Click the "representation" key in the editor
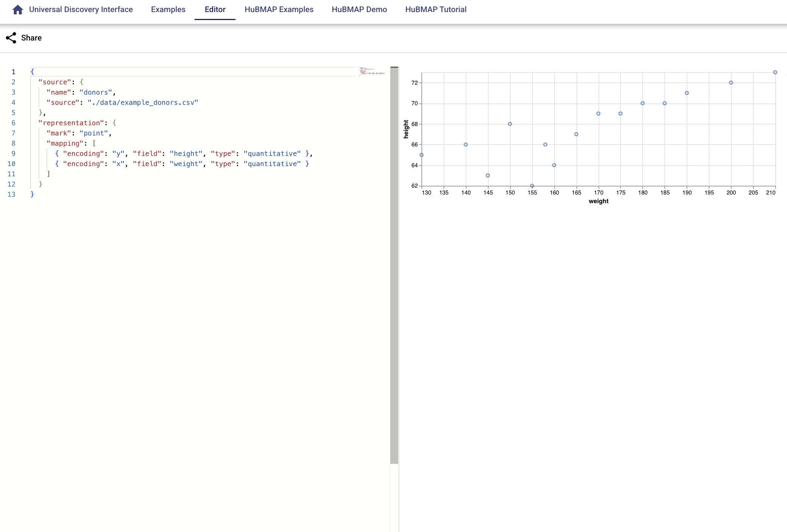 pos(71,123)
